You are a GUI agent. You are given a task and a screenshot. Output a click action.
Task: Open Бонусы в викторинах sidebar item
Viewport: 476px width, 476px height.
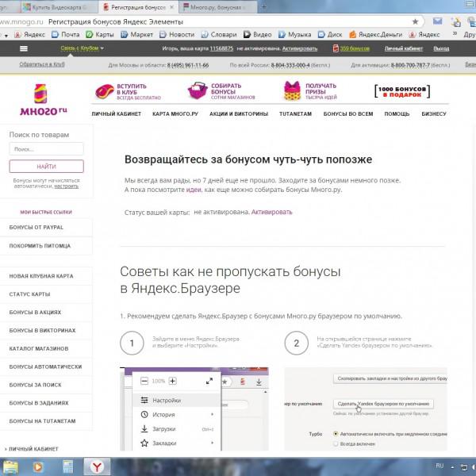(x=46, y=330)
